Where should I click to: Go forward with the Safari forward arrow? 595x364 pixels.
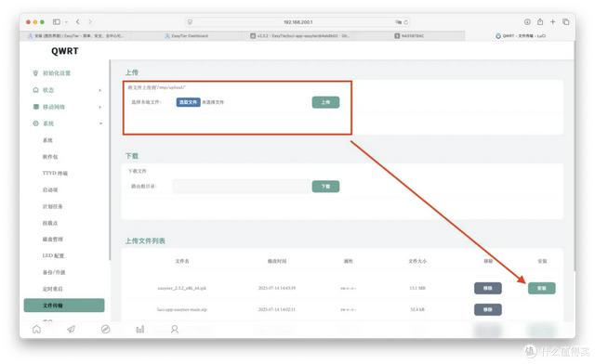coord(90,22)
